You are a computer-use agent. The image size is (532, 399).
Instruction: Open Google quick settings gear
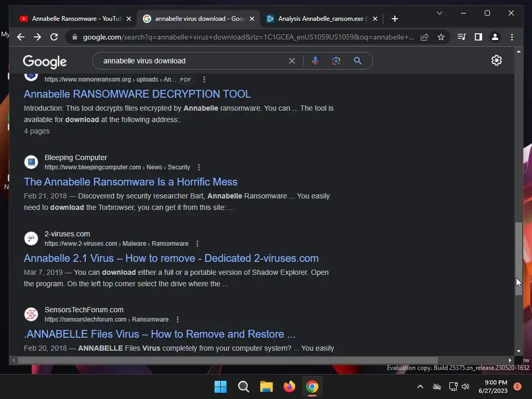(496, 60)
